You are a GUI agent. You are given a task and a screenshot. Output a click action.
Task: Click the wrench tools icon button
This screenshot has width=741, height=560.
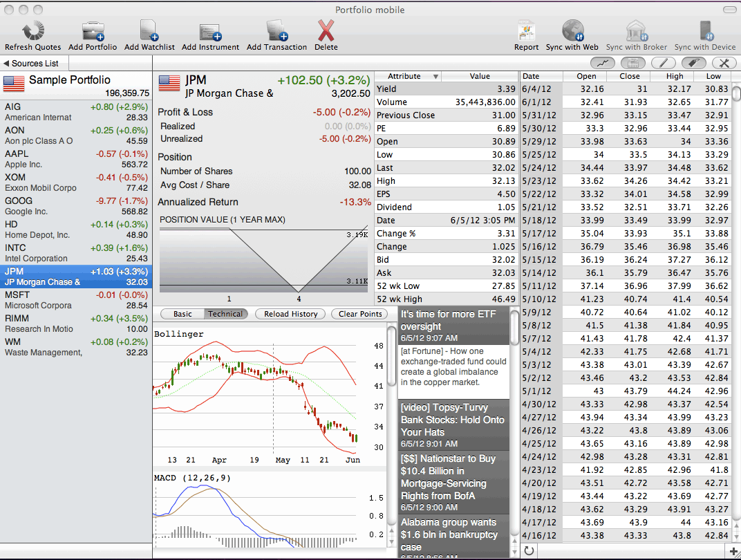pos(723,63)
